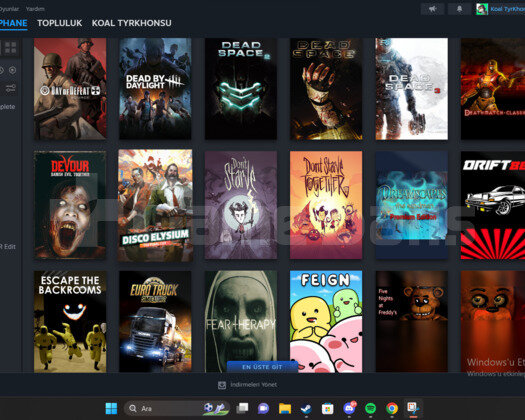The width and height of the screenshot is (525, 420).
Task: Open the Windows Start menu
Action: (111, 408)
